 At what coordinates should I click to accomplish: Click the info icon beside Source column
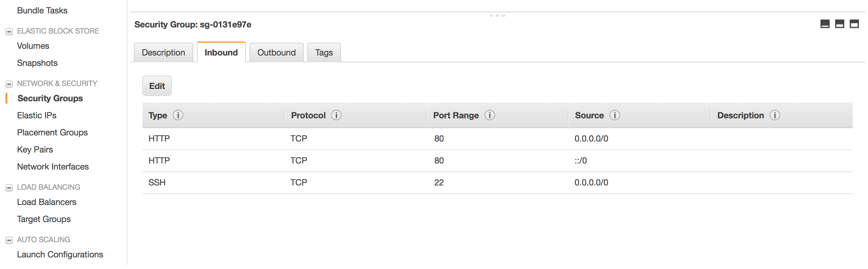click(x=614, y=115)
